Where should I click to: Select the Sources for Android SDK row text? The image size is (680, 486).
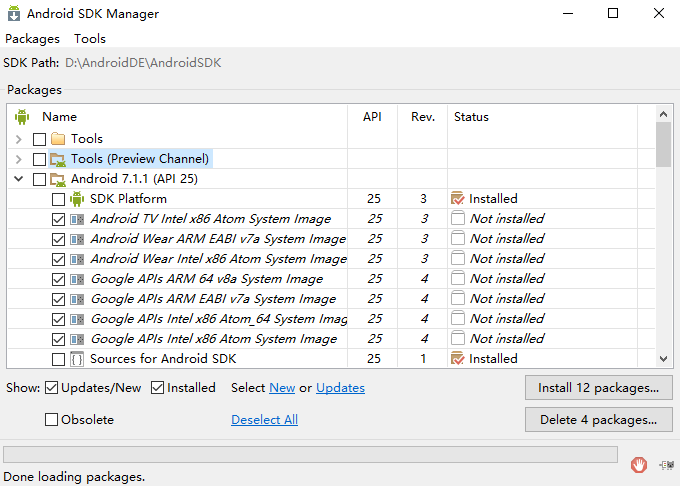click(163, 359)
